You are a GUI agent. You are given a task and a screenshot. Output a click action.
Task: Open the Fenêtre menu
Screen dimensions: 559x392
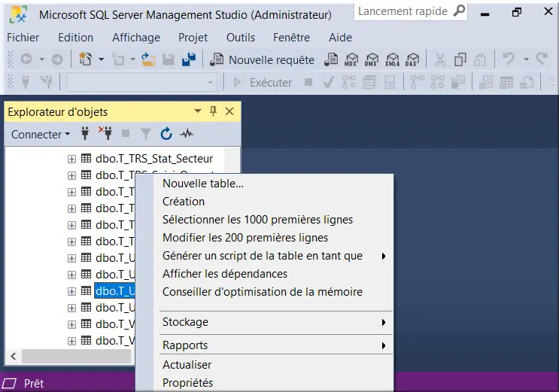pos(291,38)
